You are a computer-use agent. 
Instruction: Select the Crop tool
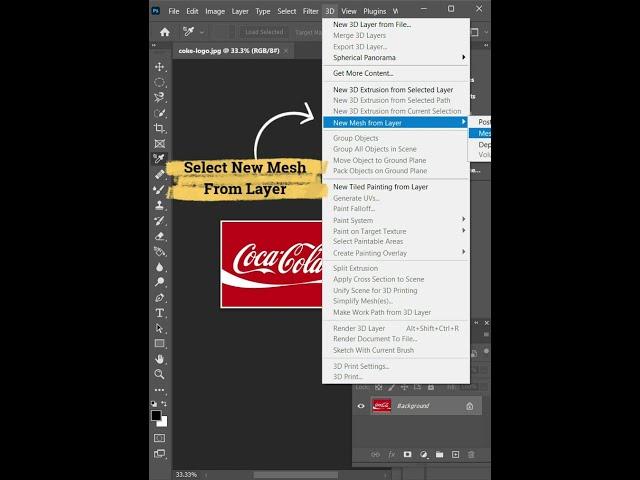point(159,128)
